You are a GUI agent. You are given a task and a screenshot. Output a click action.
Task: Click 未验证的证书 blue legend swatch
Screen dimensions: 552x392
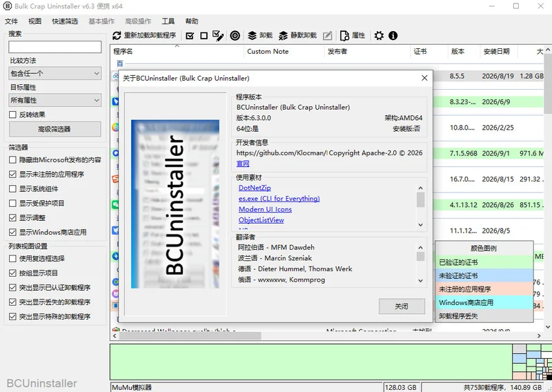coord(484,276)
